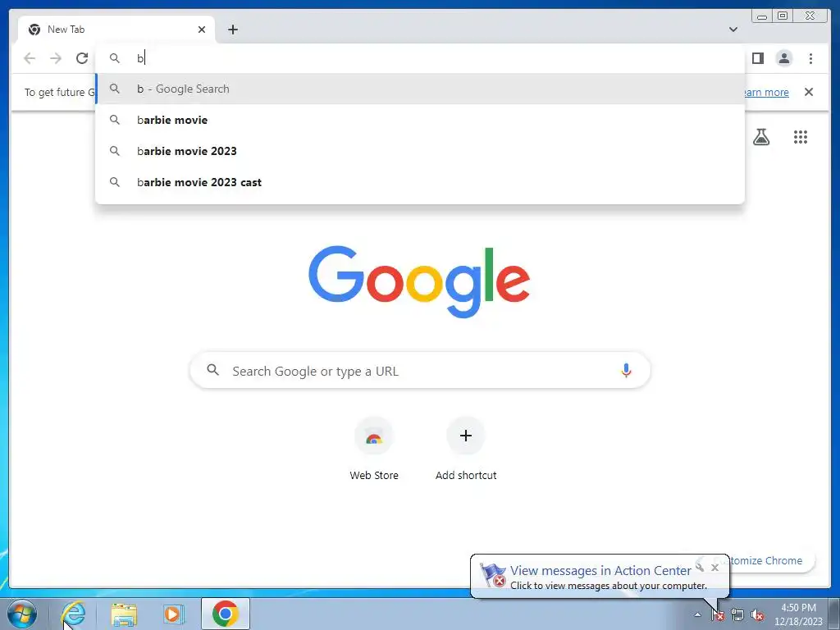
Task: Click the magnifier icon in address bar
Action: (115, 58)
